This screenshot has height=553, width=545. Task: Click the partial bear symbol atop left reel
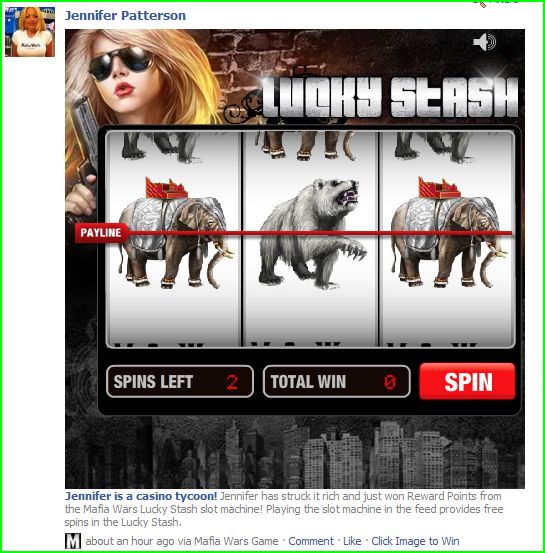[159, 145]
